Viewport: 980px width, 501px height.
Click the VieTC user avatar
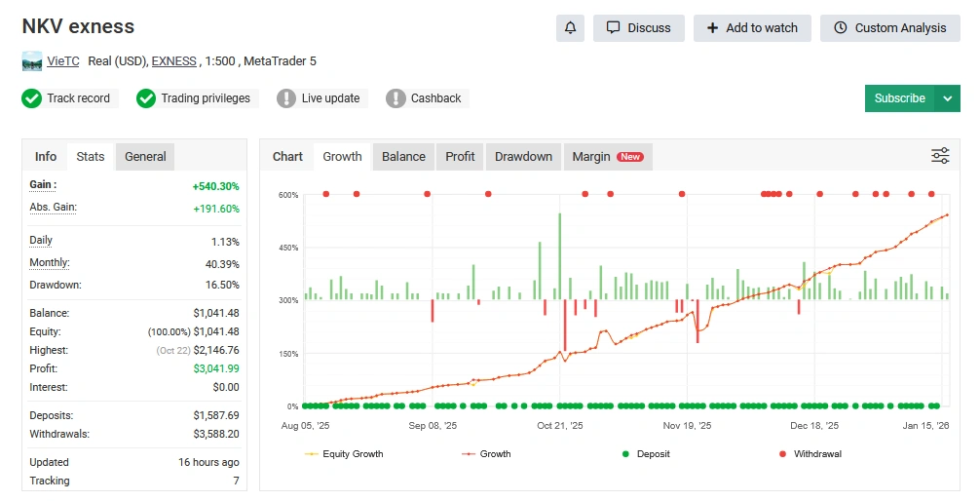coord(32,61)
